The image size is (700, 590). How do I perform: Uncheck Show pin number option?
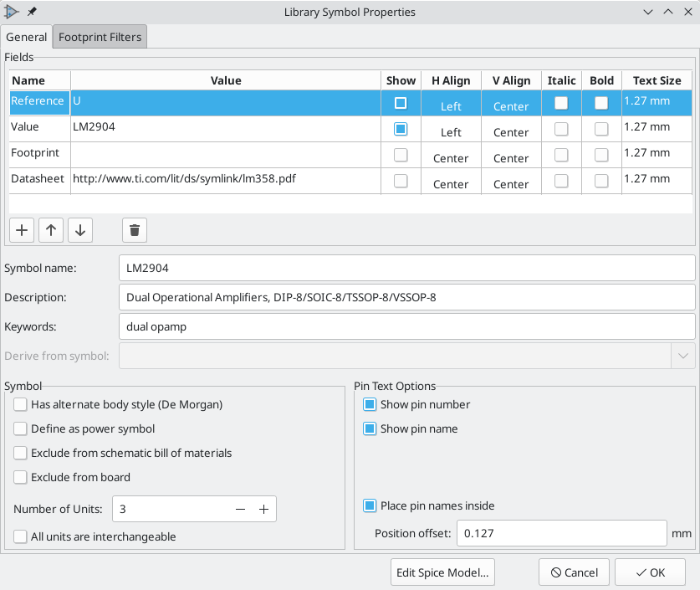point(370,404)
